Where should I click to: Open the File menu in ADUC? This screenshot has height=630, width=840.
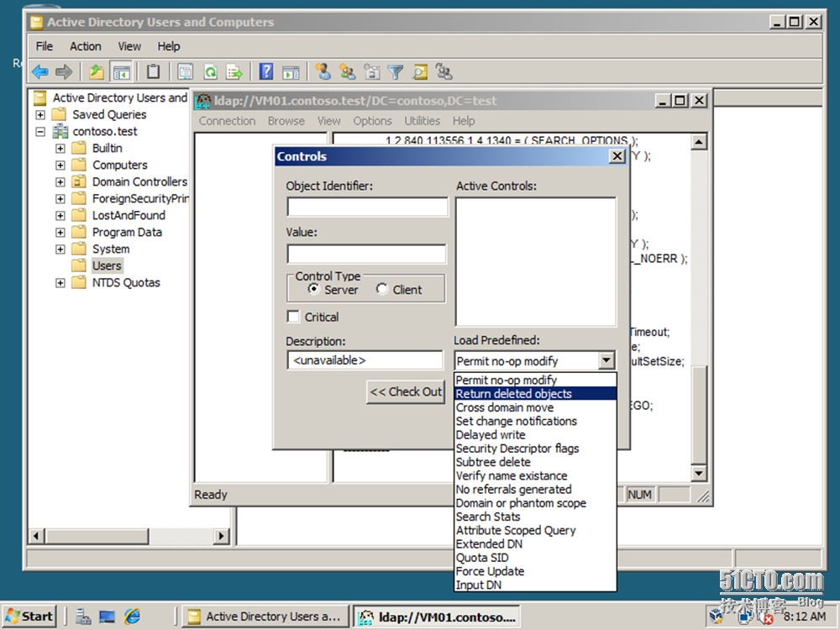click(45, 46)
